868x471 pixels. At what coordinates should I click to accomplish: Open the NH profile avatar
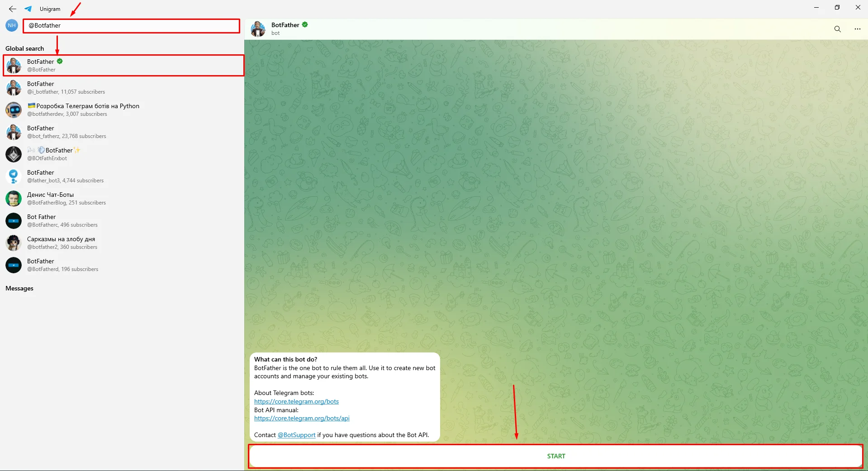pos(12,26)
